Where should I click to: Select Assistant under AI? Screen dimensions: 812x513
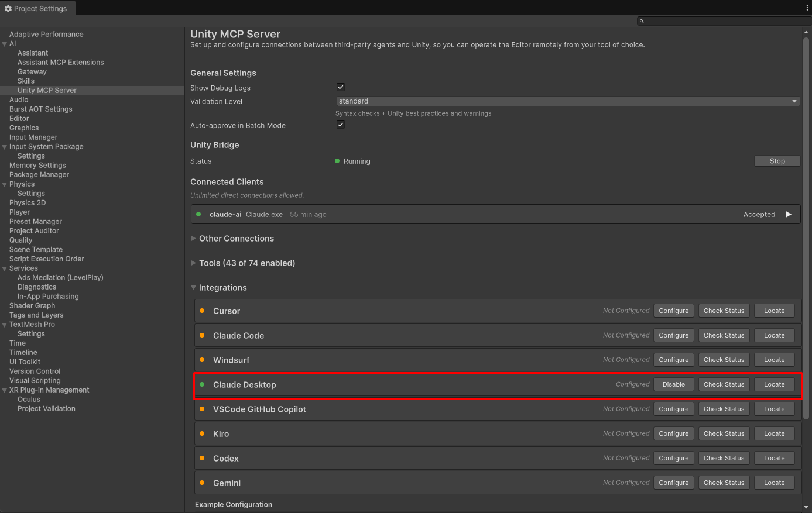33,53
